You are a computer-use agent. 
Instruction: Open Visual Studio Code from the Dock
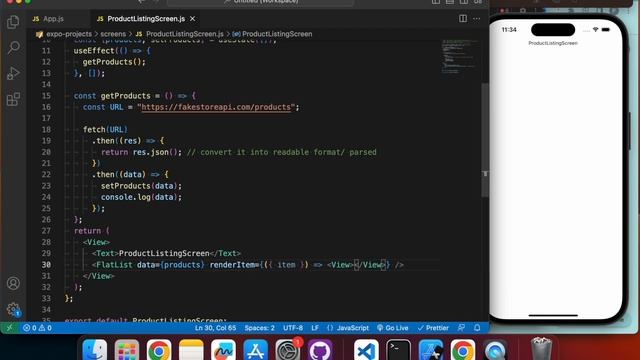click(366, 351)
